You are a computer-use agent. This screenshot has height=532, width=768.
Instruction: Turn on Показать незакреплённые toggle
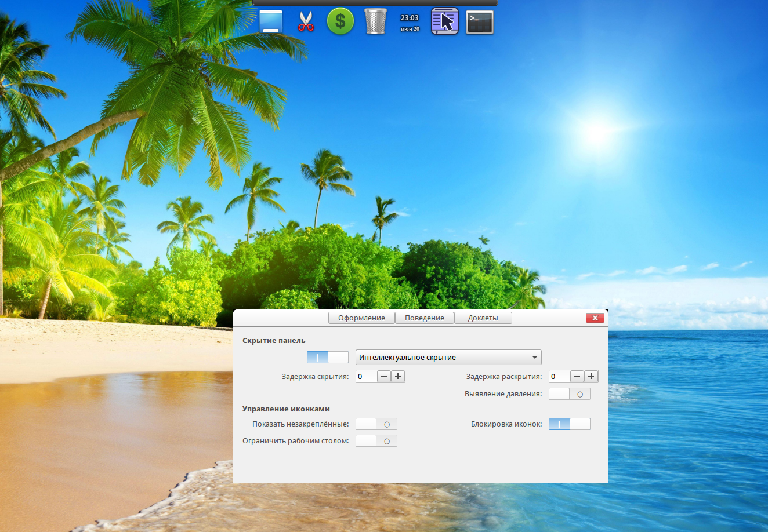[x=376, y=424]
